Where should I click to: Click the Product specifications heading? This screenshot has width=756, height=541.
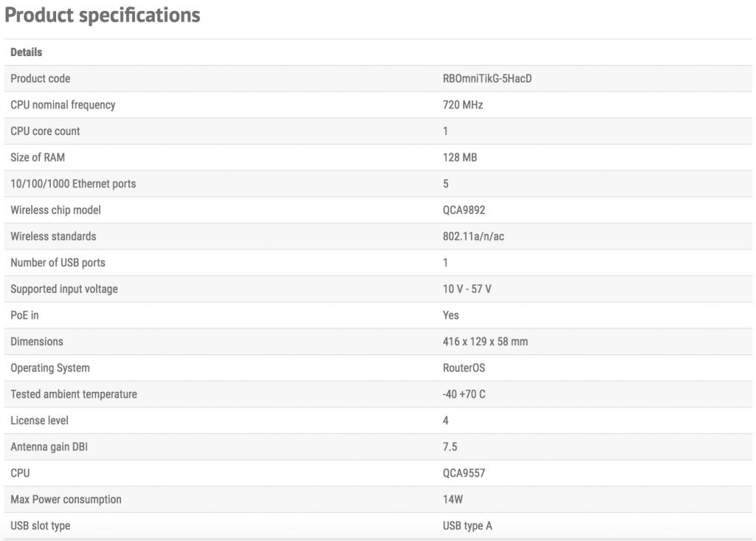tap(103, 15)
